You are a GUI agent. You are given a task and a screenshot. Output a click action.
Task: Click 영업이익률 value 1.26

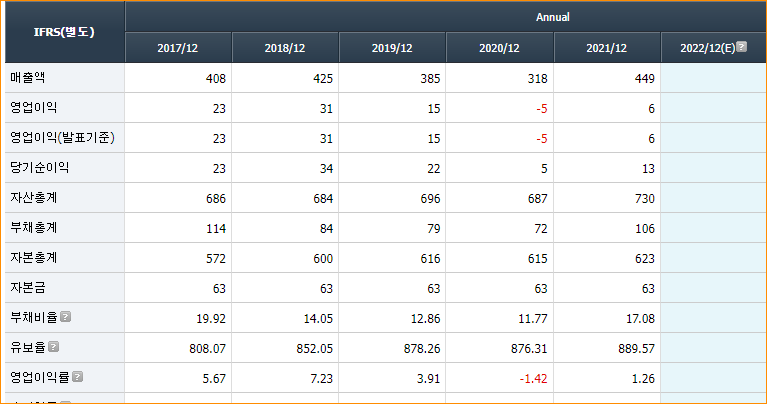[x=643, y=379]
